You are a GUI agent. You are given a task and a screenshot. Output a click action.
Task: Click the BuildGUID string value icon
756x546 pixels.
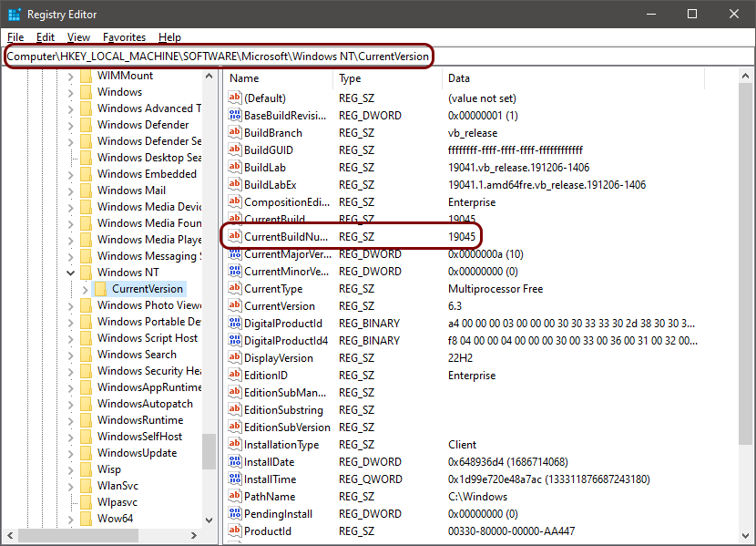click(x=235, y=149)
